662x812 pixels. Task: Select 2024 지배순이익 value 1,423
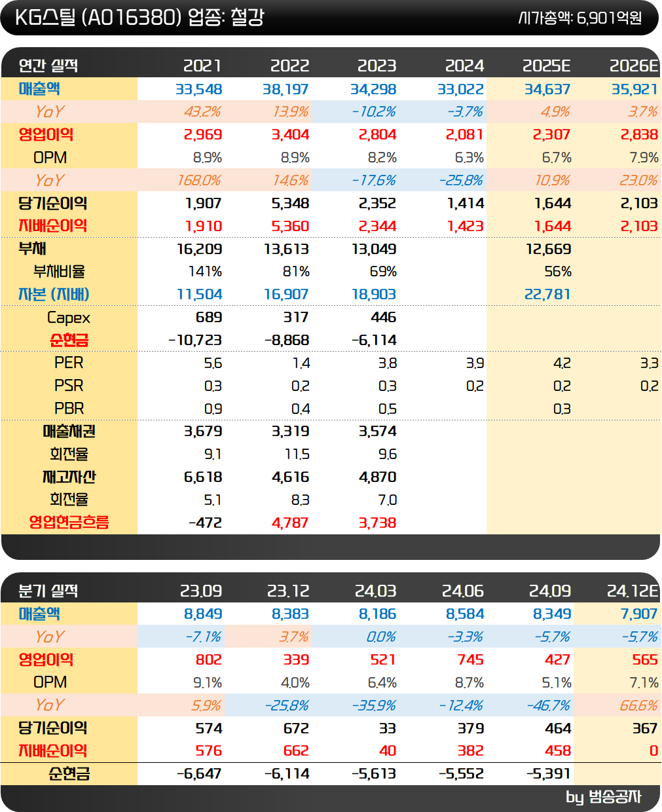(x=466, y=226)
